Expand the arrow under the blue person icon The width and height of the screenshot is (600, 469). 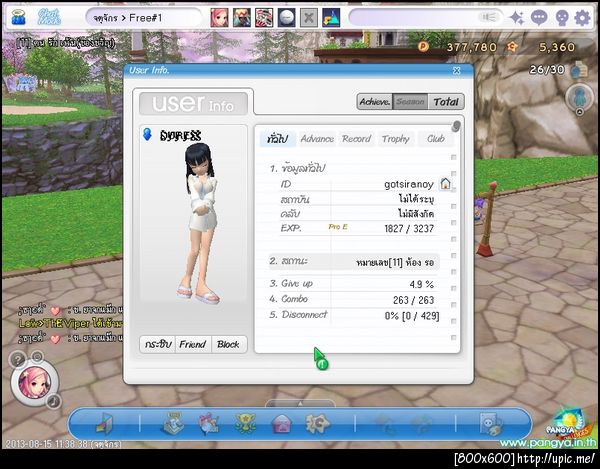[580, 112]
